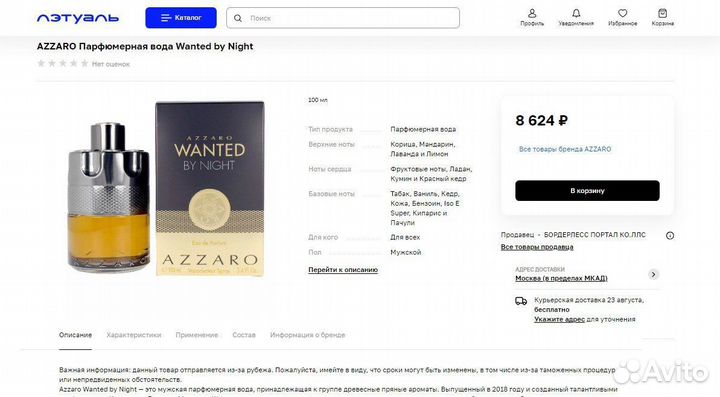Click the product title AZZARO Парфюмерная вода
The image size is (720, 397).
[x=145, y=46]
